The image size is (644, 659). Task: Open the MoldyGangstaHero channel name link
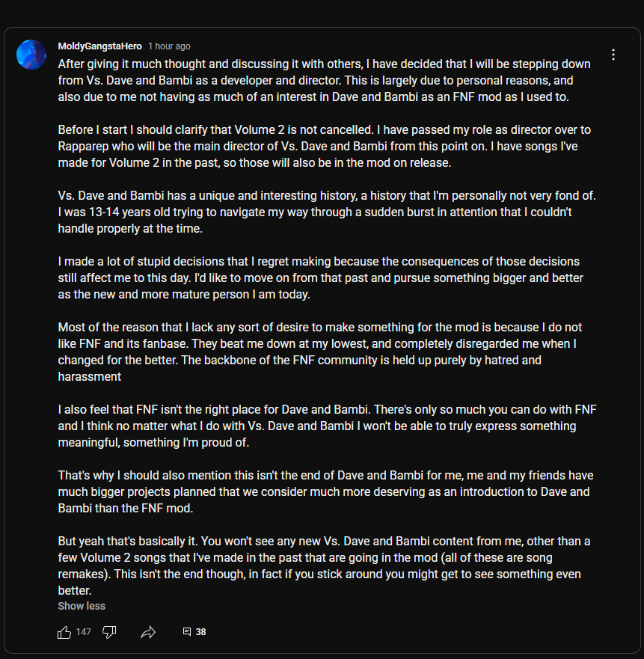point(99,46)
